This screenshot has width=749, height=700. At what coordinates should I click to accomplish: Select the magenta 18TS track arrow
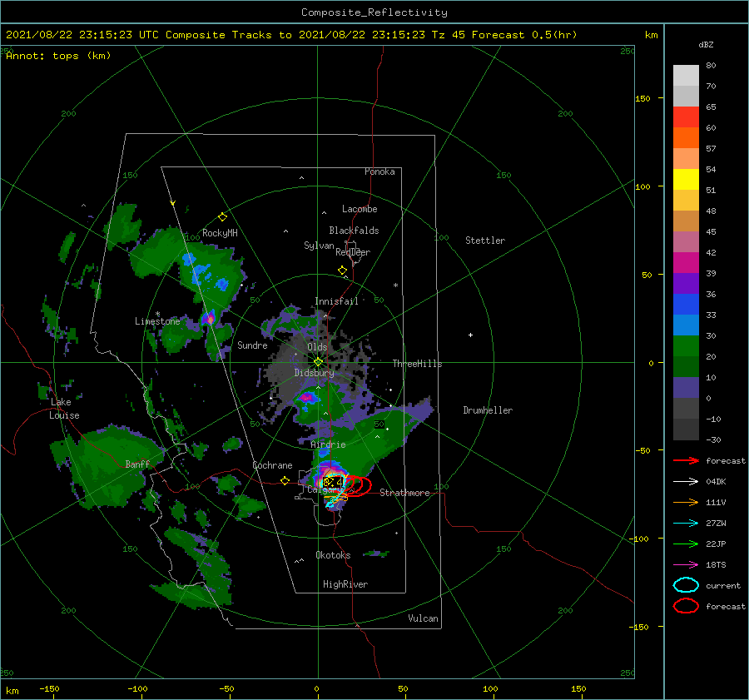coord(686,565)
